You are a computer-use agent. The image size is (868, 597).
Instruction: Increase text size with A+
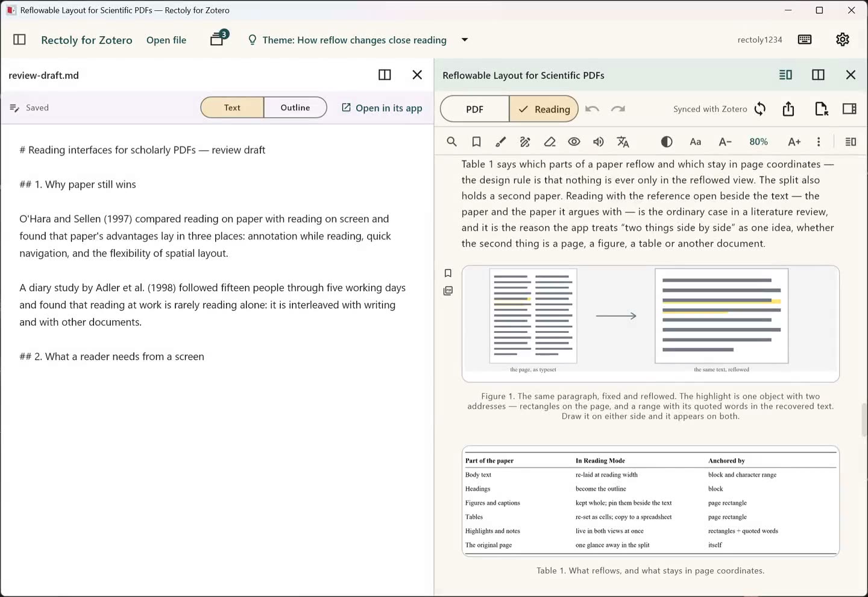coord(794,142)
